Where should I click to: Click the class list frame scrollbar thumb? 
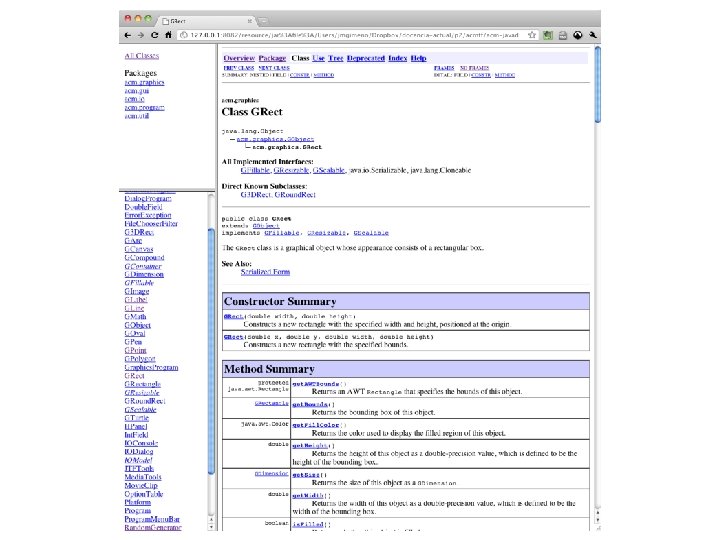(x=211, y=351)
